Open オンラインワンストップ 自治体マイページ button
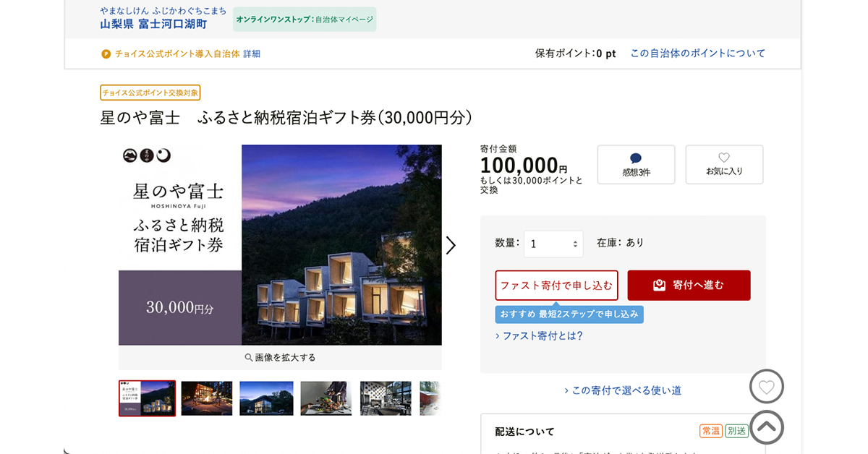Screen dimensions: 868x454 click(x=305, y=20)
